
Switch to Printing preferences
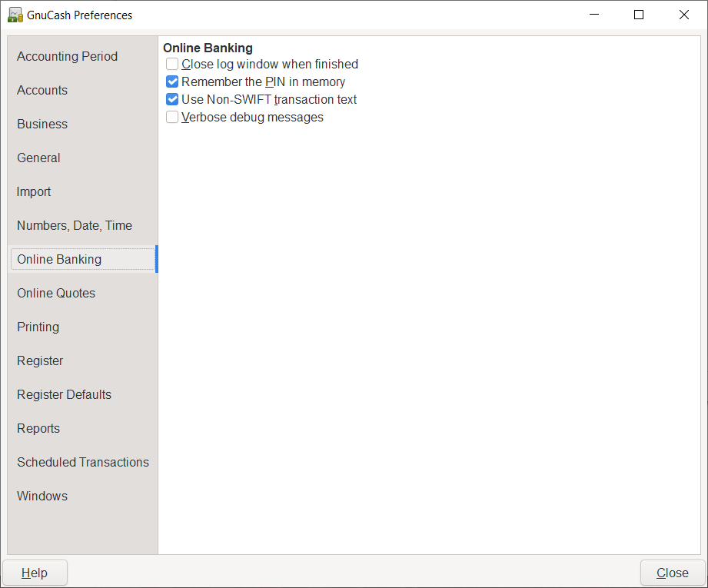pos(38,327)
